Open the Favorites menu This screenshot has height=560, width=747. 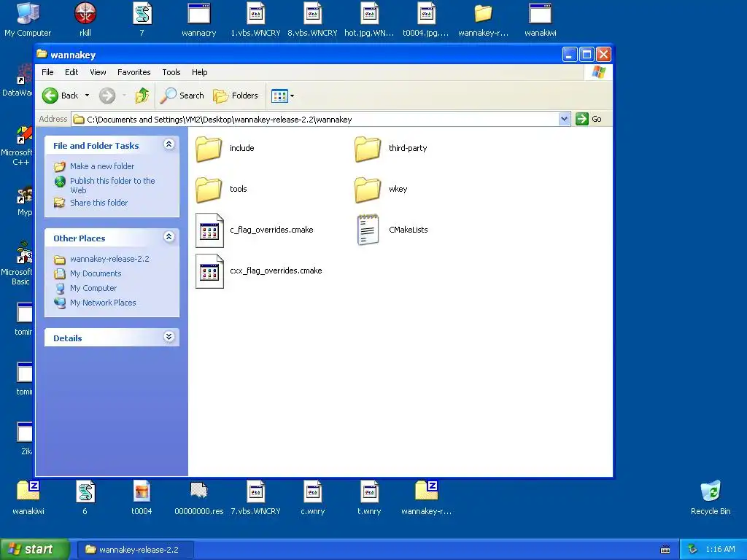(x=134, y=72)
